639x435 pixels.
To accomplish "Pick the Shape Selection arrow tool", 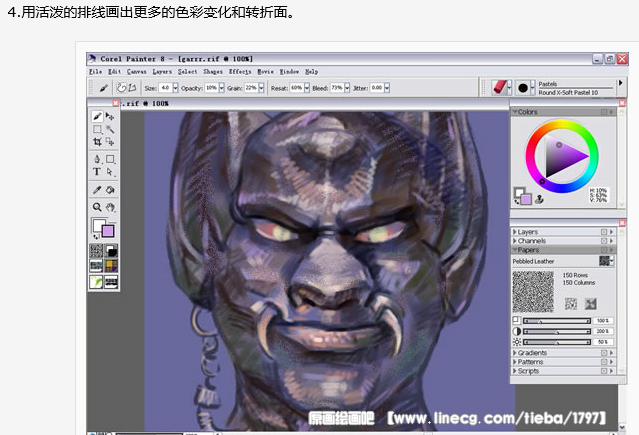I will pos(110,172).
